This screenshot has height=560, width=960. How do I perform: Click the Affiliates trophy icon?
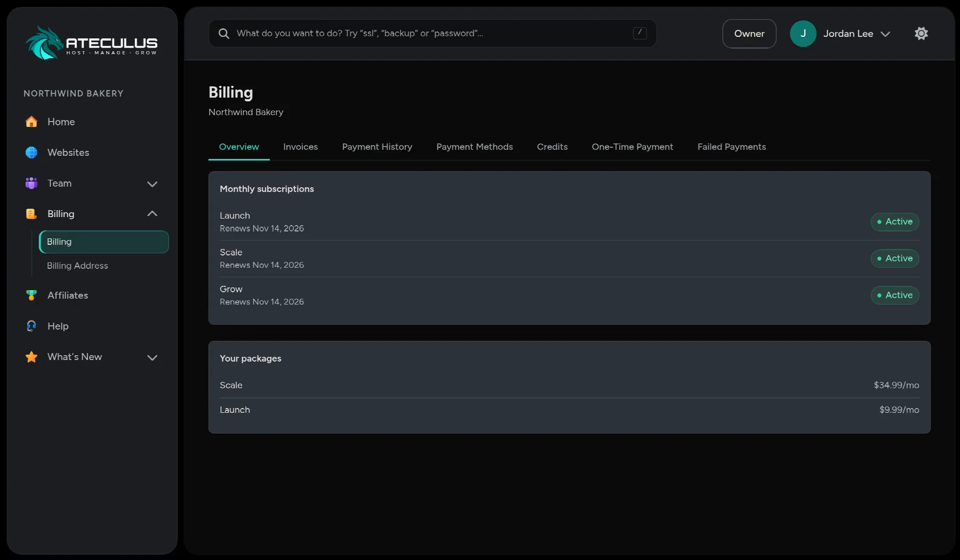pos(31,295)
